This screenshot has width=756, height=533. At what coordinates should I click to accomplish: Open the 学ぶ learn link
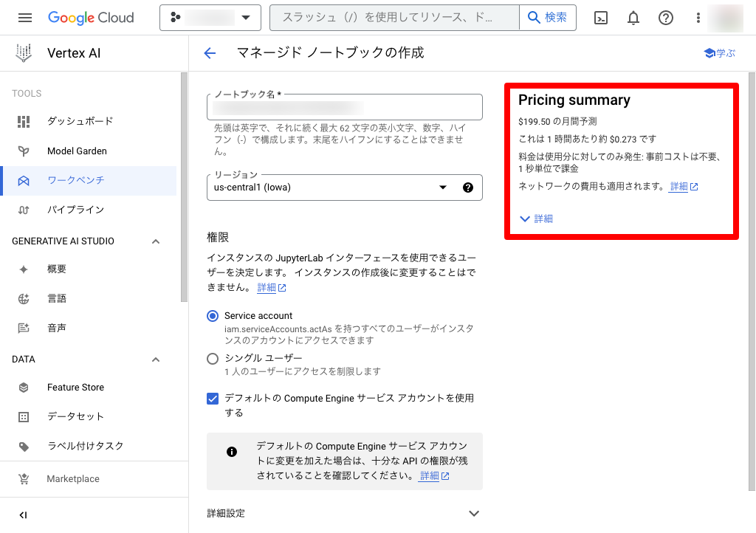tap(719, 53)
